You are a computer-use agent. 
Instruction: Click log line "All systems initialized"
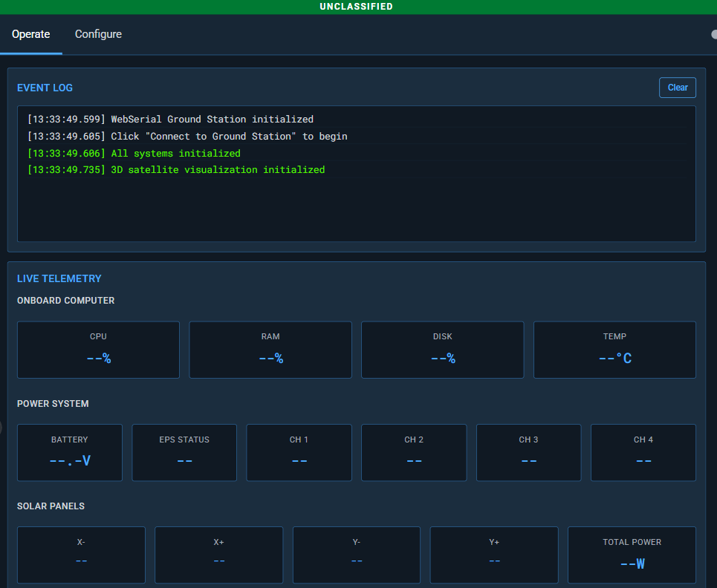[357, 153]
